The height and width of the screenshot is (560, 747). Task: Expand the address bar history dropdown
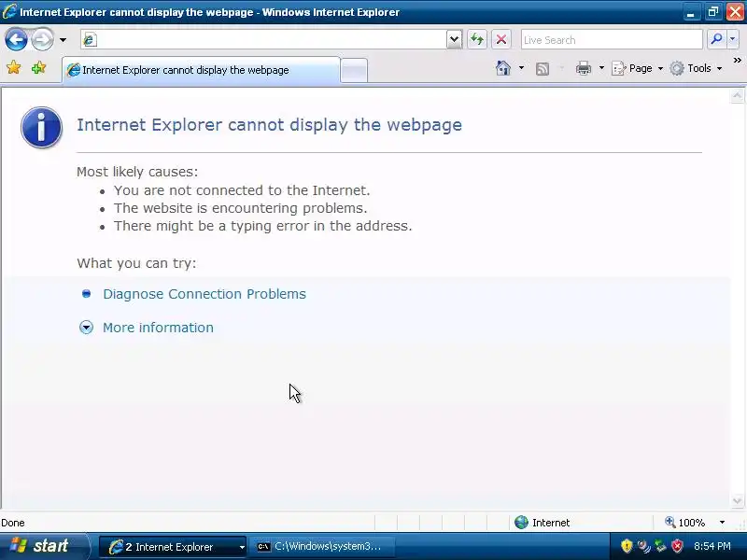click(455, 39)
